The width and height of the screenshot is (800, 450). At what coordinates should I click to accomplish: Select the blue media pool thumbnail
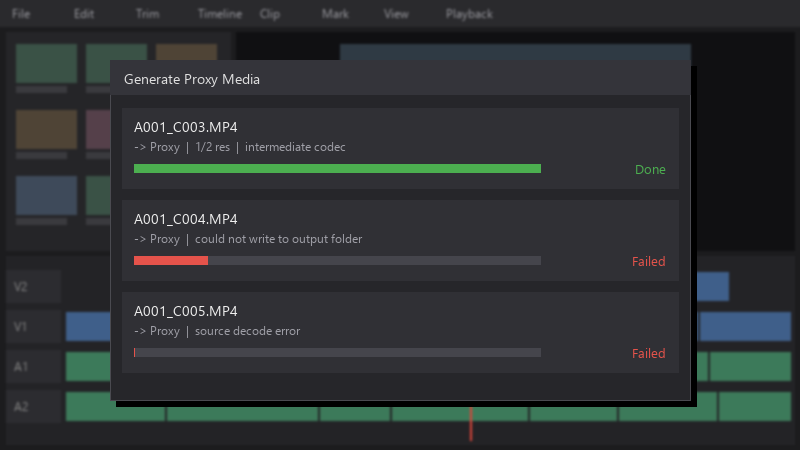pos(46,195)
